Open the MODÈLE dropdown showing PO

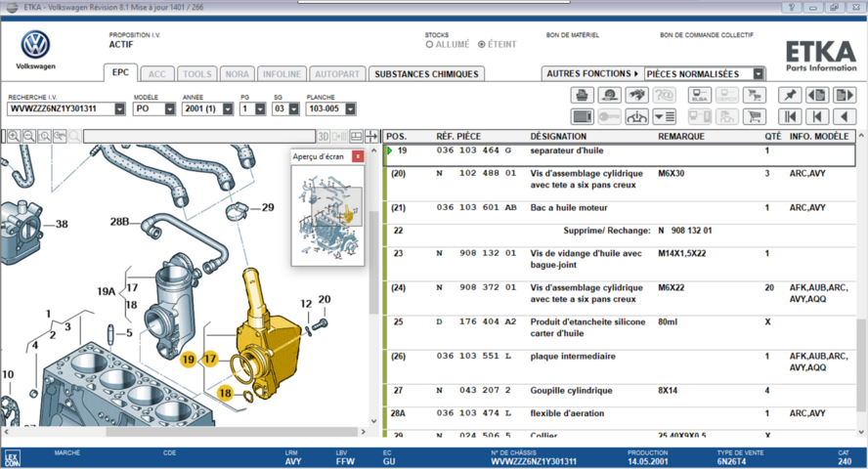coord(169,109)
